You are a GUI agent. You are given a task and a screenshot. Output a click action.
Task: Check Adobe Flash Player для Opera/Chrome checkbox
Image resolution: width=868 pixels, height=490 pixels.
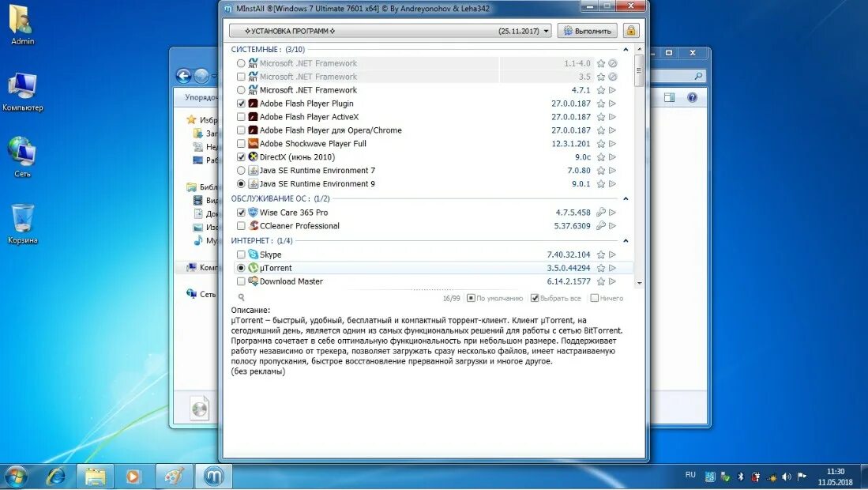pos(241,130)
